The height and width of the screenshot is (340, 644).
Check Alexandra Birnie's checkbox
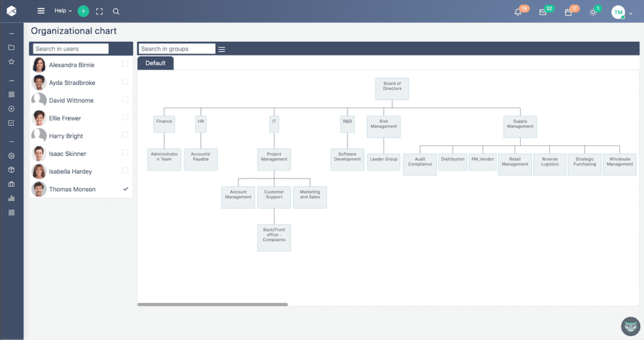click(125, 64)
